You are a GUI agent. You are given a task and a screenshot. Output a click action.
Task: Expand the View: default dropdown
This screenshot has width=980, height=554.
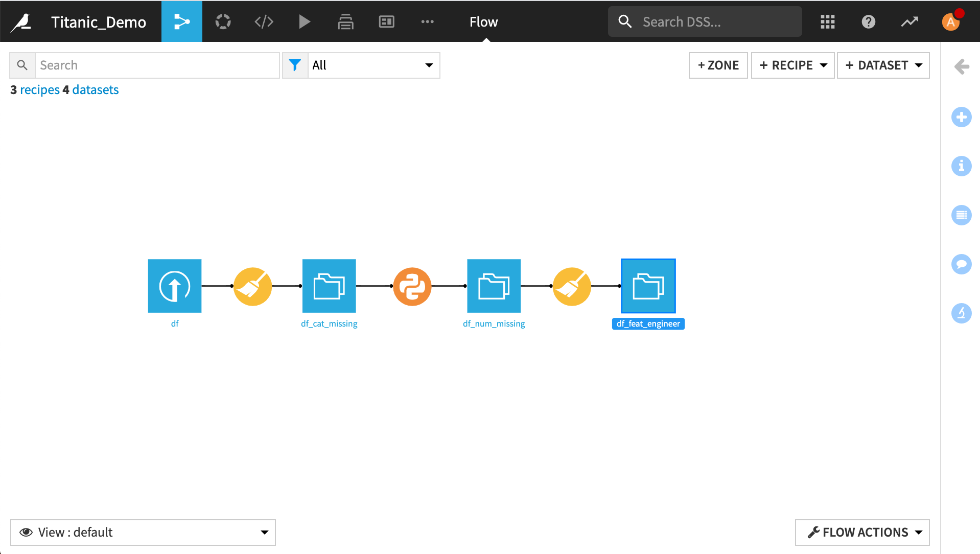(143, 532)
